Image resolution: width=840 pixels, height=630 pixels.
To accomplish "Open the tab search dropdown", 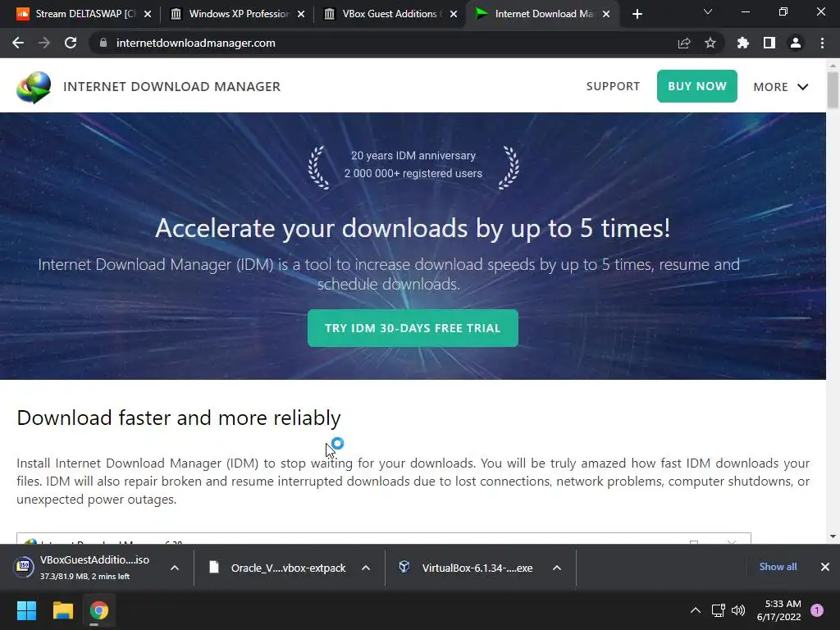I will pos(708,11).
